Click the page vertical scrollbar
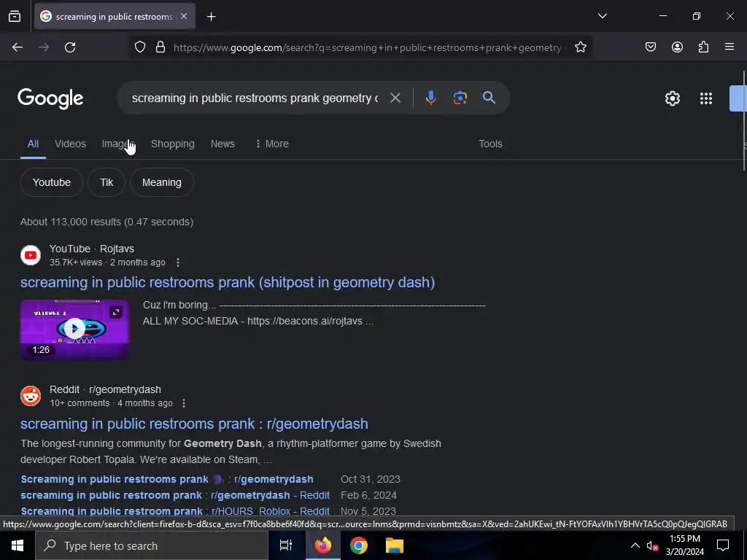The image size is (747, 560). [744, 120]
